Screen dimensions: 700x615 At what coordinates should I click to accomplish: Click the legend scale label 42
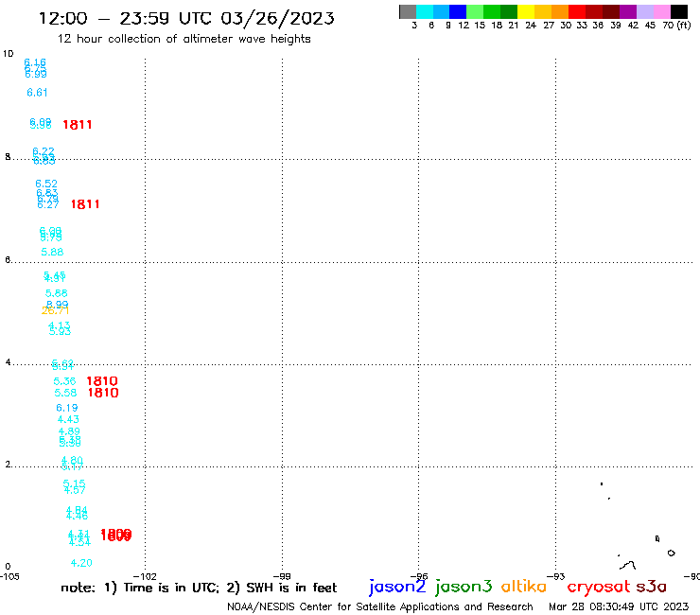click(x=633, y=26)
